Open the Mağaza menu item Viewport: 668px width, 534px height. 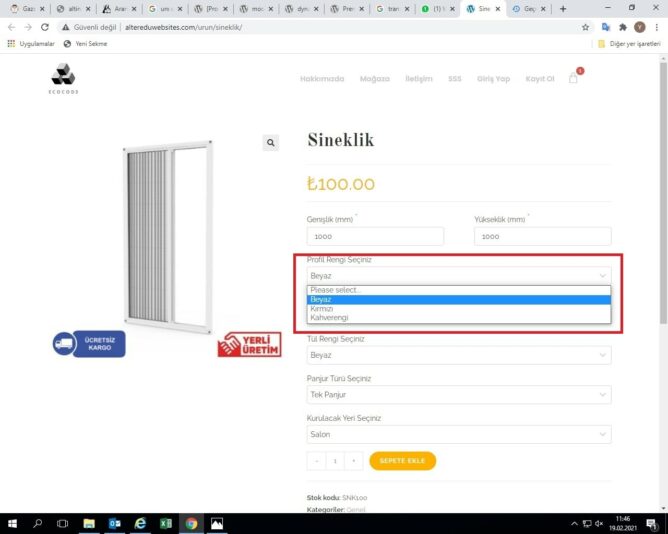tap(374, 78)
